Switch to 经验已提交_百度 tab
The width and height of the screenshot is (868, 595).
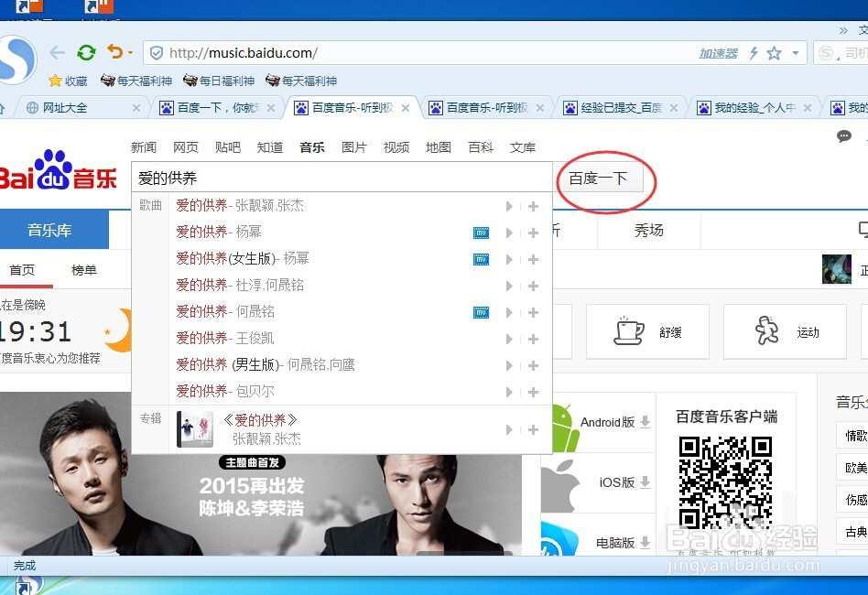(621, 108)
